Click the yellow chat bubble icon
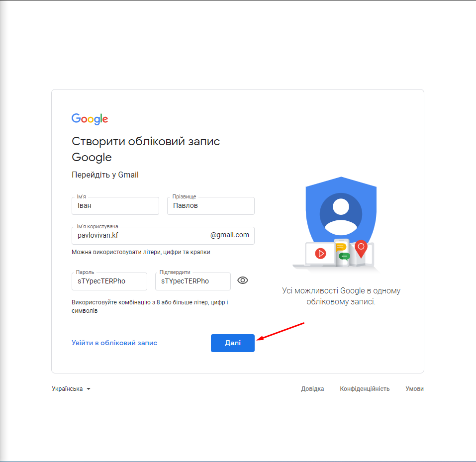Viewport: 476px width, 462px height. 341,247
